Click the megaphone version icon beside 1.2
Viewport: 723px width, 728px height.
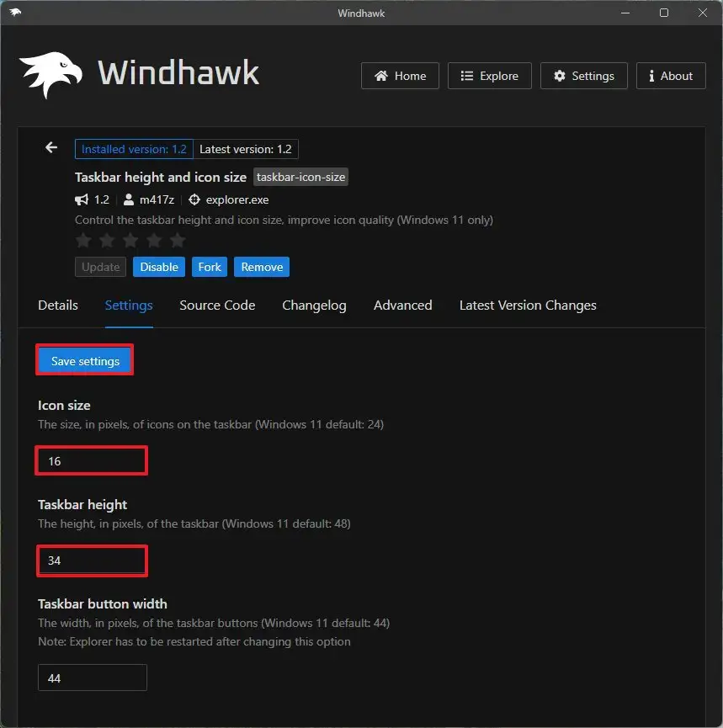coord(82,200)
